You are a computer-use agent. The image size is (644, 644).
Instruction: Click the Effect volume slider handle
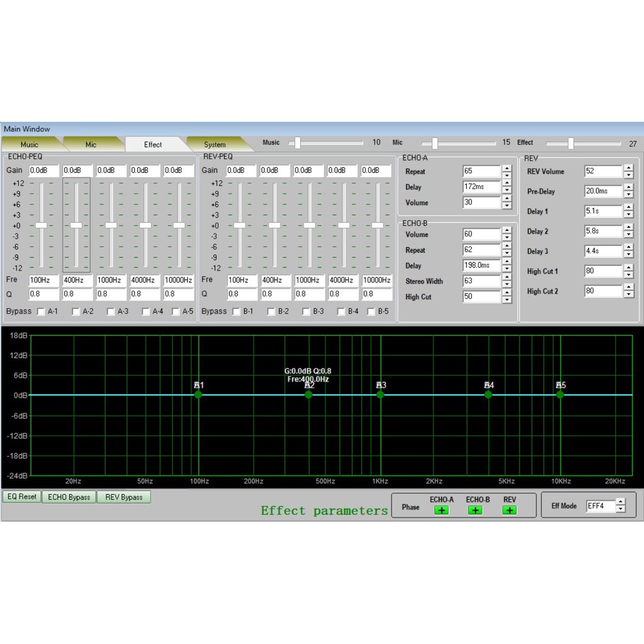[570, 143]
